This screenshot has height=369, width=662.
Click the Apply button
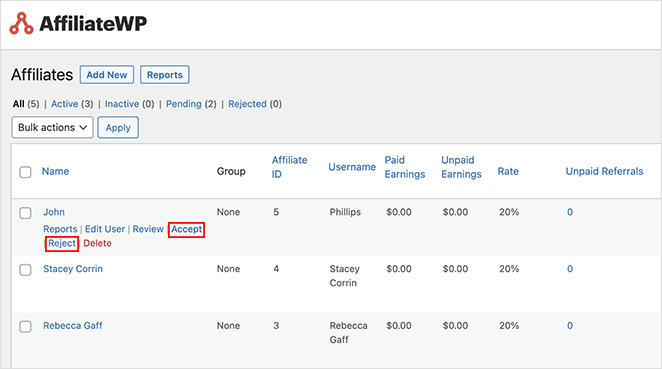click(118, 128)
